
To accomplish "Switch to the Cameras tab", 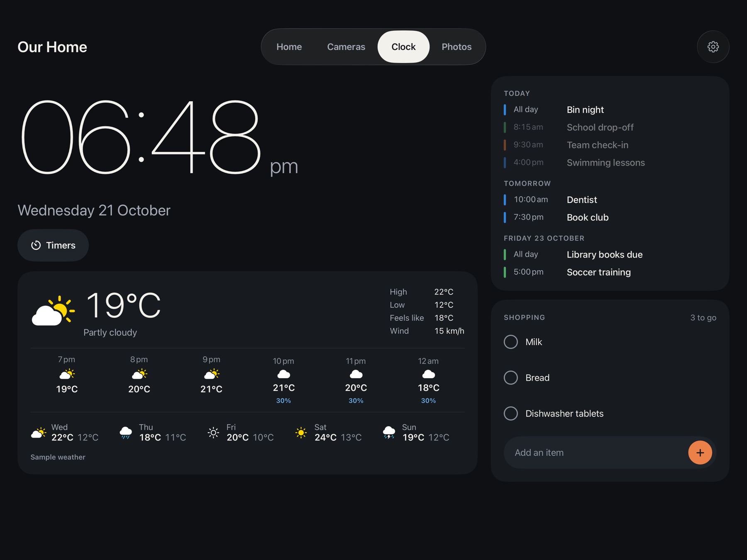I will click(346, 47).
